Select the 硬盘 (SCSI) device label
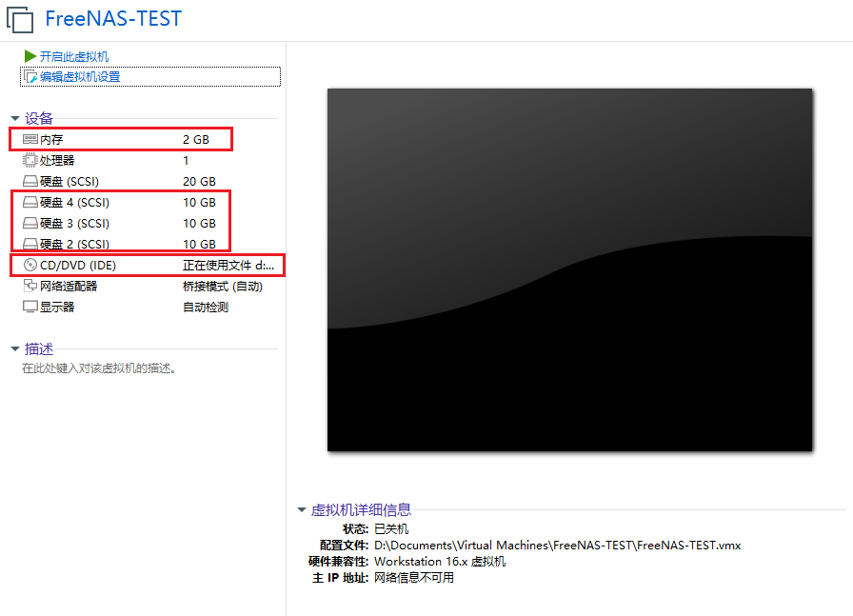The image size is (853, 616). pyautogui.click(x=69, y=182)
